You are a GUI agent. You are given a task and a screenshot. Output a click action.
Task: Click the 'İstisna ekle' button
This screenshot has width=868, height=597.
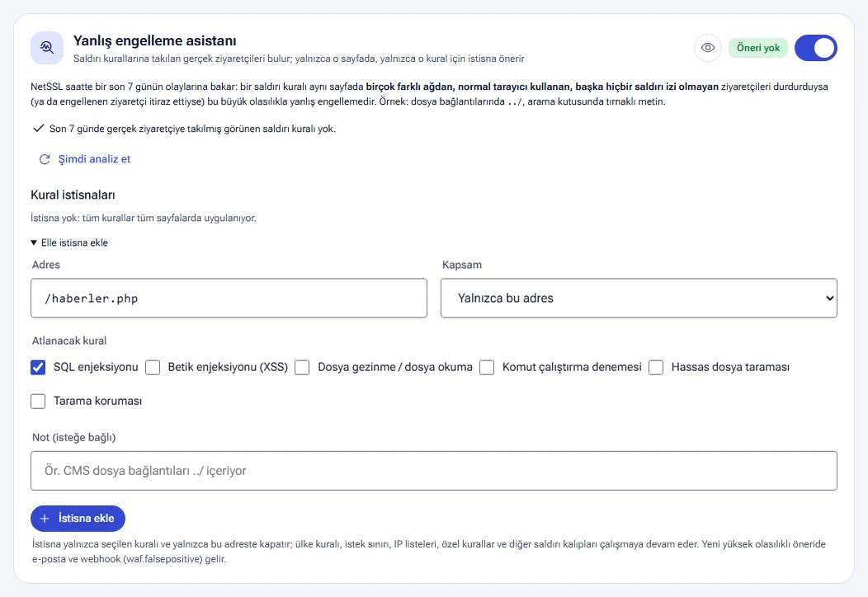tap(78, 519)
